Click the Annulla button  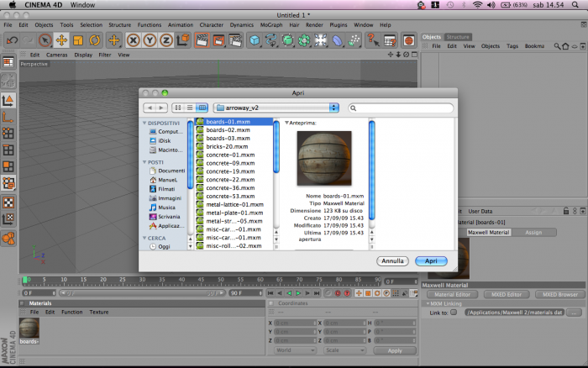tap(392, 261)
